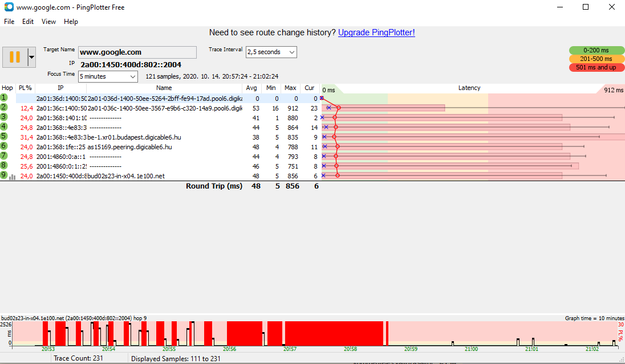
Task: Click the Target Name field with www.google.com
Action: coord(137,52)
